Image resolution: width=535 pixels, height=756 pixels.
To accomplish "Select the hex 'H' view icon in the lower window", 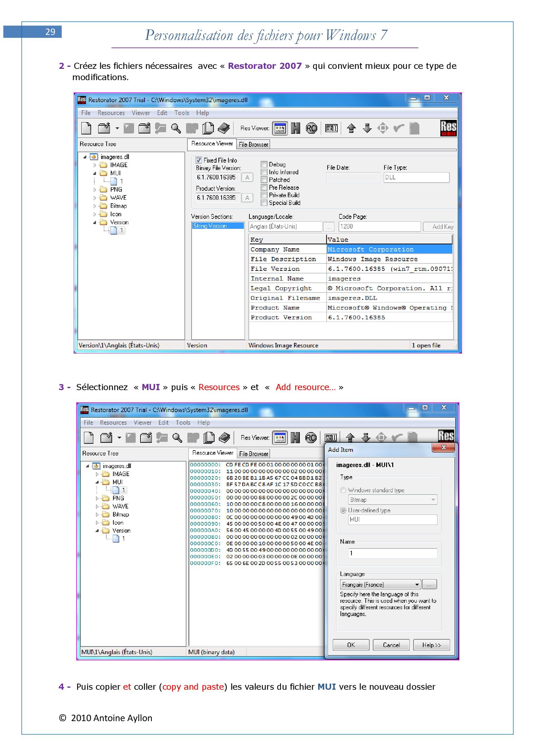I will point(295,438).
